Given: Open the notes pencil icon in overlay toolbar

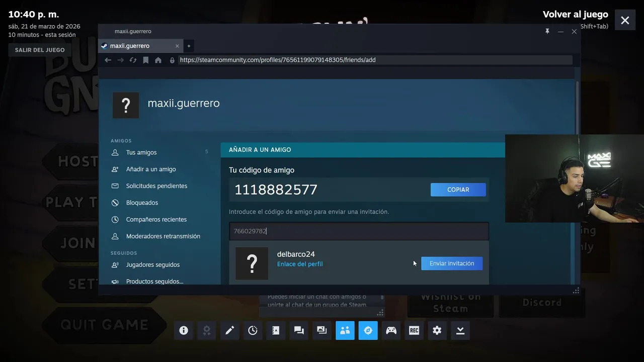Looking at the screenshot, I should tap(229, 330).
